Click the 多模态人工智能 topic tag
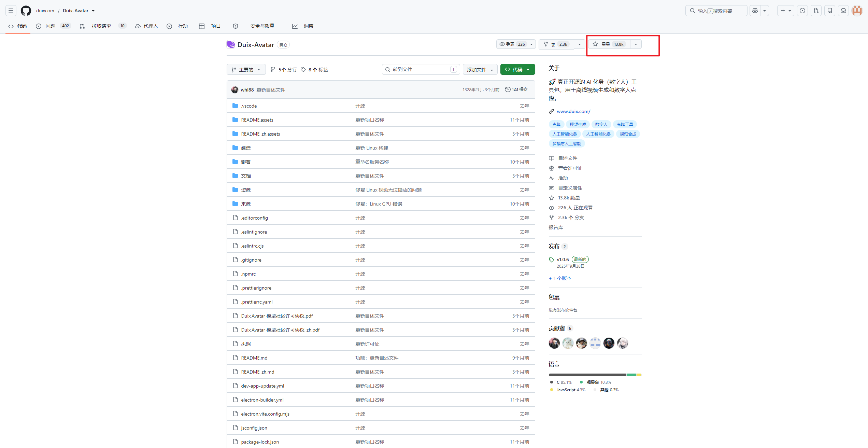The height and width of the screenshot is (448, 868). tap(567, 143)
